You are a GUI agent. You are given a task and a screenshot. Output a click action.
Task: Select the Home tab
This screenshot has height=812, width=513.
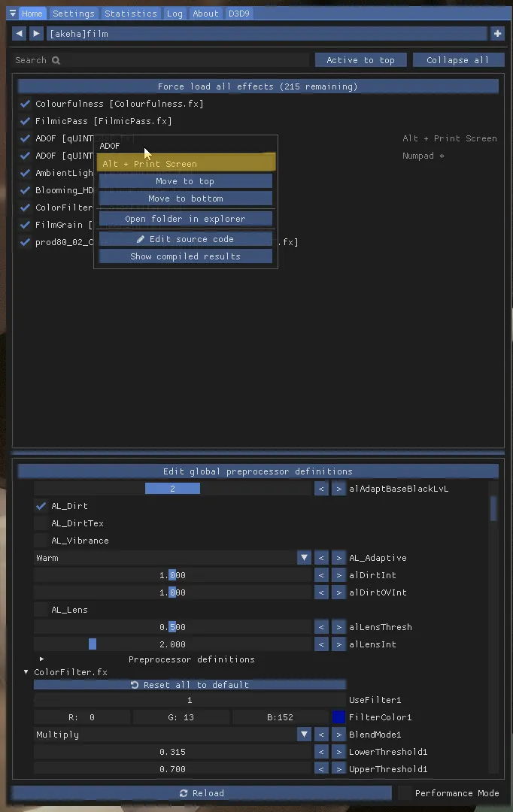pos(32,14)
